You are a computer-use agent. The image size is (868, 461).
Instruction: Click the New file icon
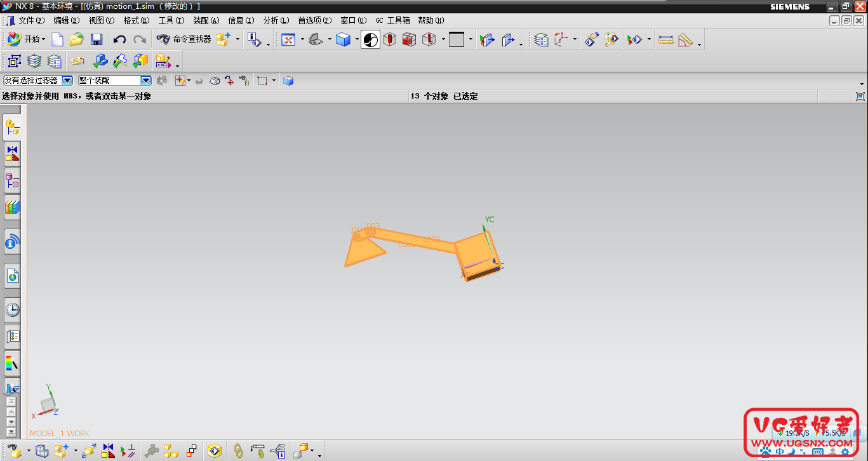coord(58,40)
